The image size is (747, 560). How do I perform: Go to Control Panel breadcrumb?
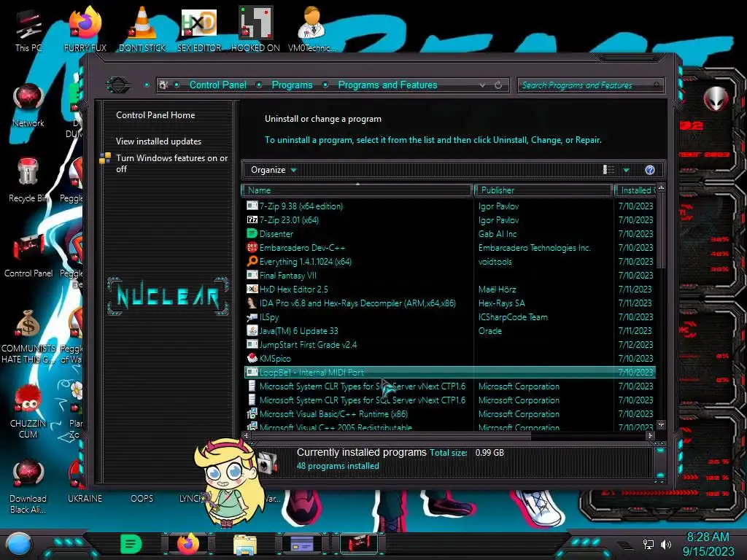(x=217, y=85)
